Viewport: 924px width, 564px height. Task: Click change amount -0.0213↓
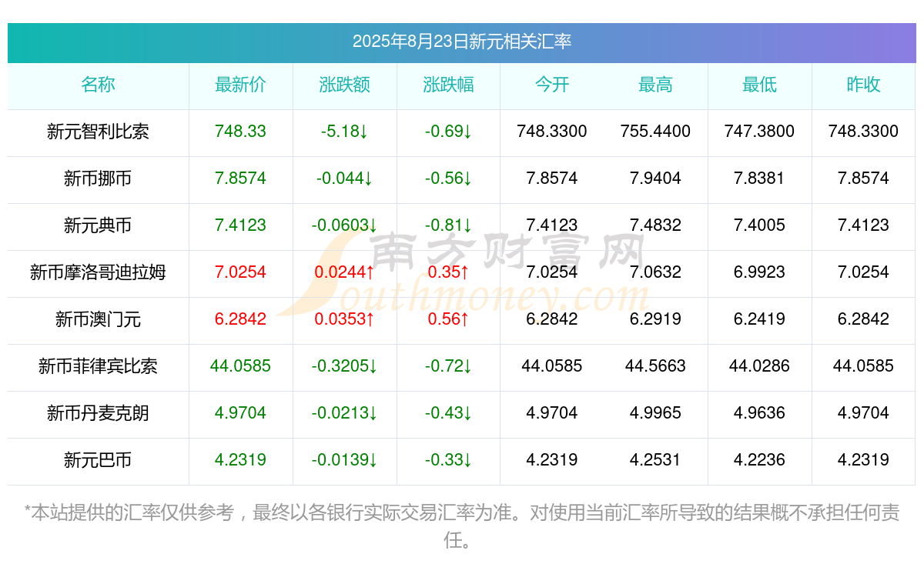coord(344,413)
